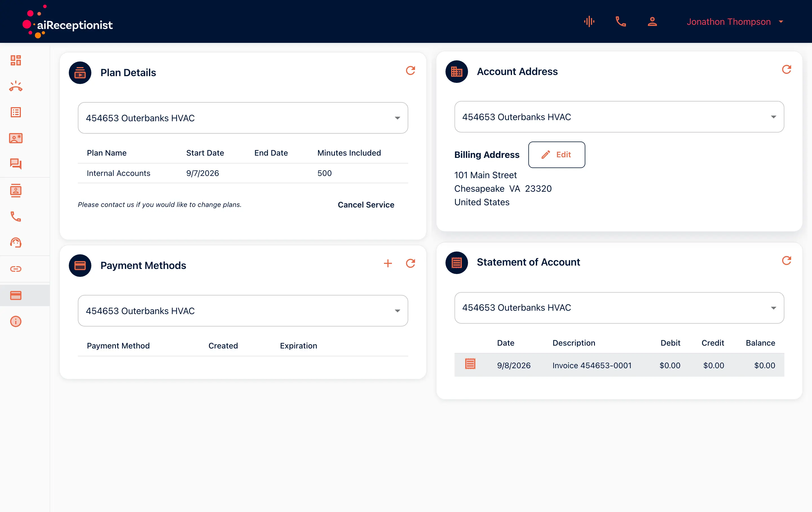Click the 500 minutes included value
This screenshot has height=512, width=812.
pyautogui.click(x=325, y=173)
